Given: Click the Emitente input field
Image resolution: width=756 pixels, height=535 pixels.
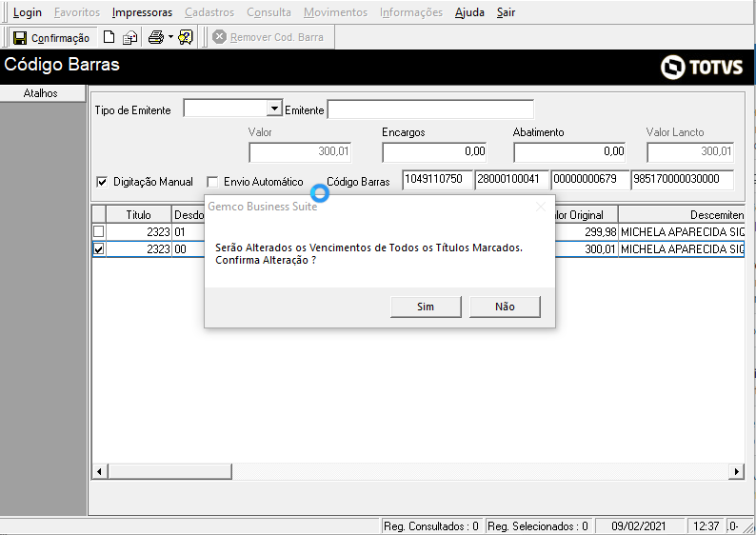Looking at the screenshot, I should click(x=430, y=109).
